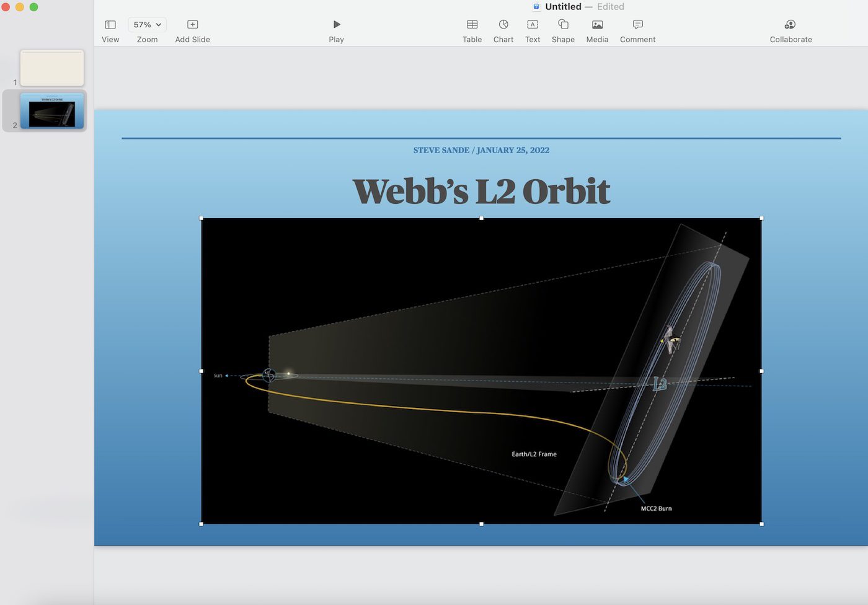Viewport: 868px width, 605px height.
Task: Click the top-left image resize handle
Action: [x=201, y=218]
